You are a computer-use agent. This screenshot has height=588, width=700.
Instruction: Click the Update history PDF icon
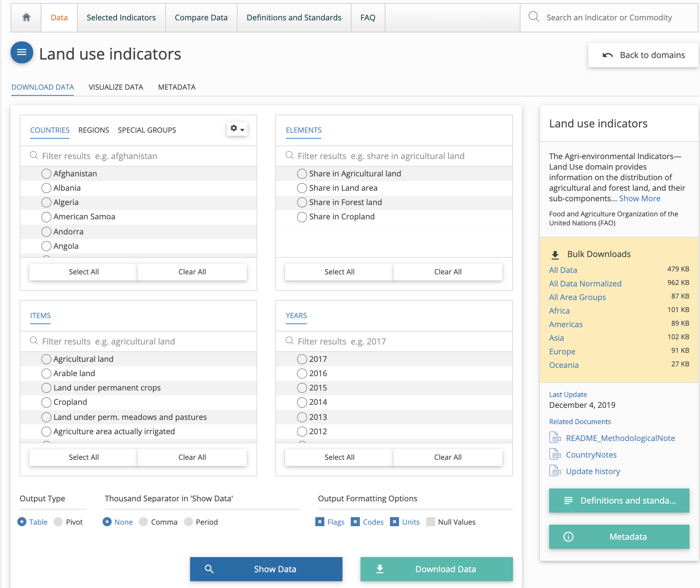[555, 471]
